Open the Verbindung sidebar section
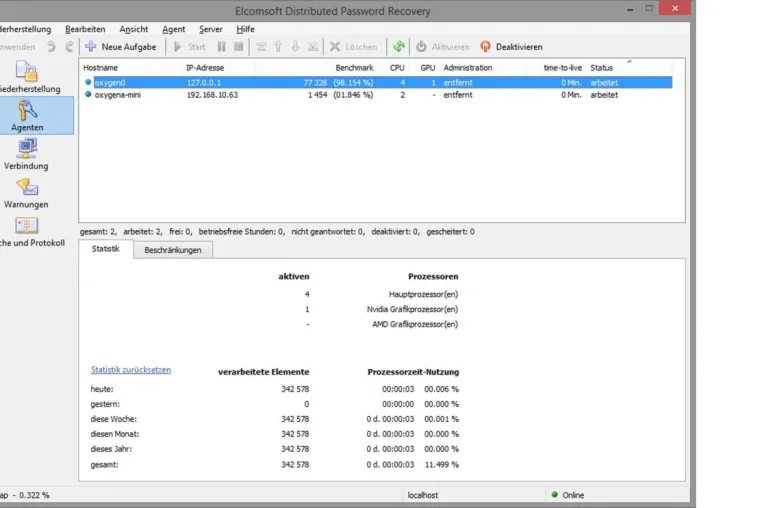 point(26,154)
